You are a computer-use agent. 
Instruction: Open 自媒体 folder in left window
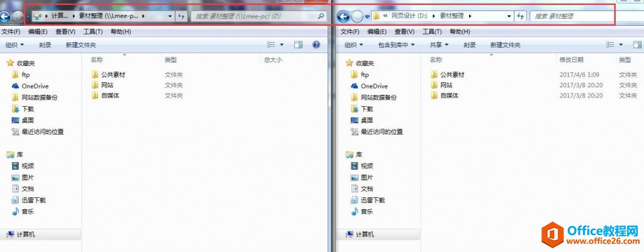click(x=106, y=96)
